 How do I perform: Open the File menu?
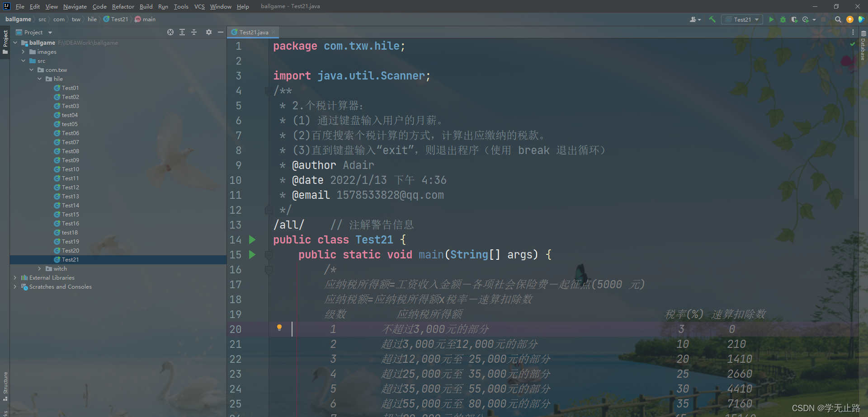(x=20, y=6)
